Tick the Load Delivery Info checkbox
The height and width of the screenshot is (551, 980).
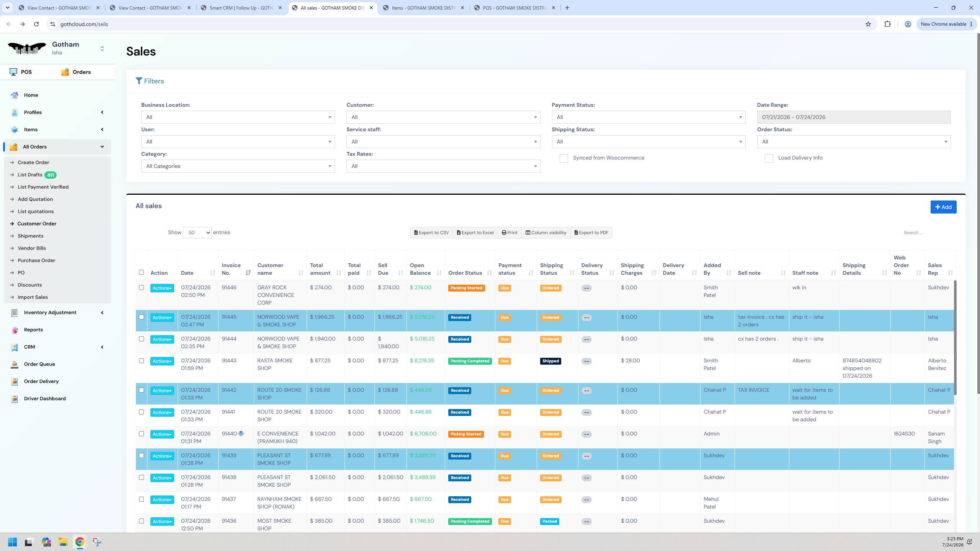(x=769, y=158)
